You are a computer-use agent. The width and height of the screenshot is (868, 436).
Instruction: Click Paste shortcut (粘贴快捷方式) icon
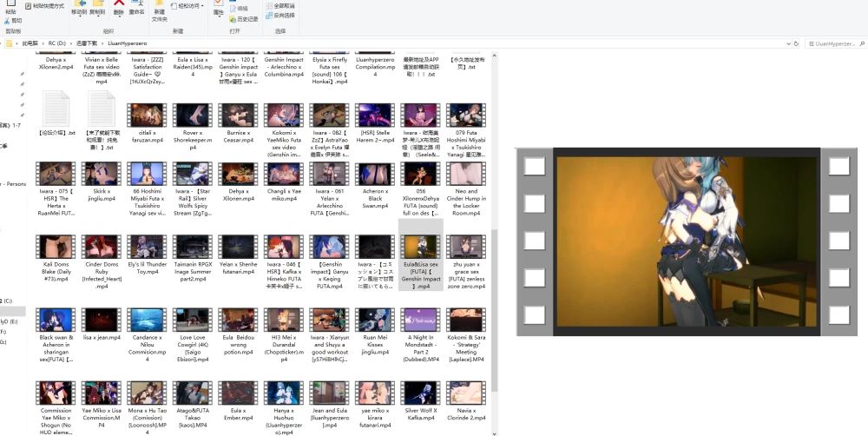click(x=29, y=6)
